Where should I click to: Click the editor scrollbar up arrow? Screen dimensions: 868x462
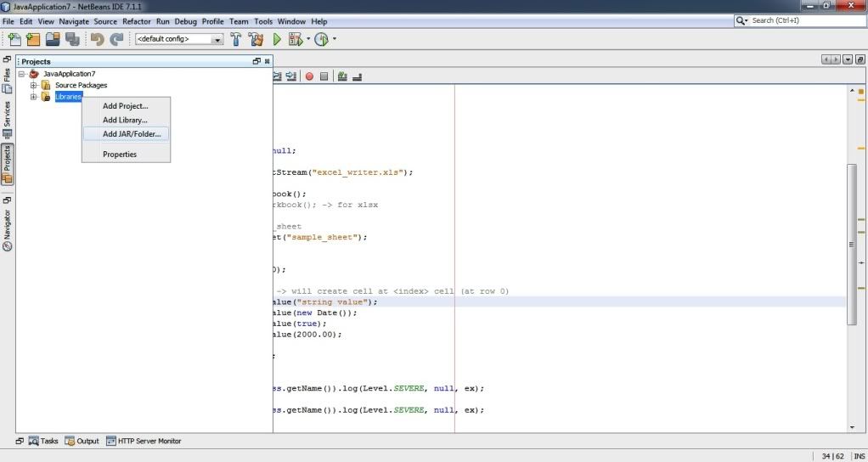pyautogui.click(x=852, y=90)
